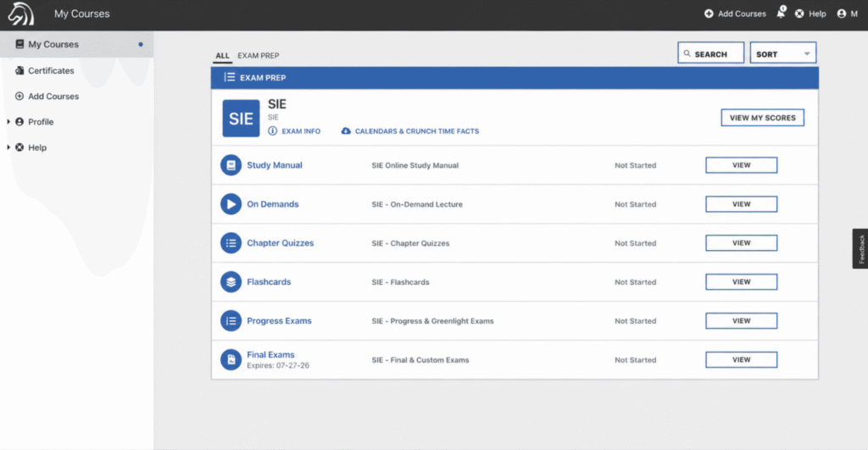The width and height of the screenshot is (868, 450).
Task: Click the Flashcards stack icon
Action: coord(231,281)
